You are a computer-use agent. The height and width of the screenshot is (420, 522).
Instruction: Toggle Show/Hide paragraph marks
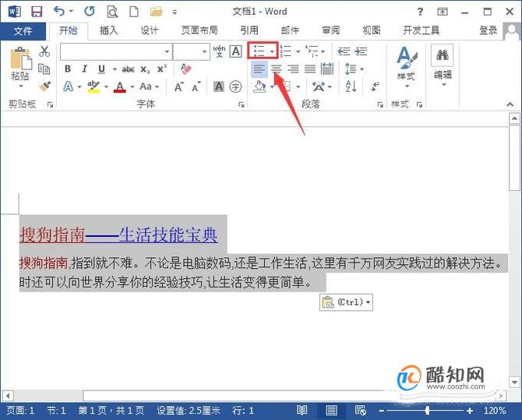375,86
